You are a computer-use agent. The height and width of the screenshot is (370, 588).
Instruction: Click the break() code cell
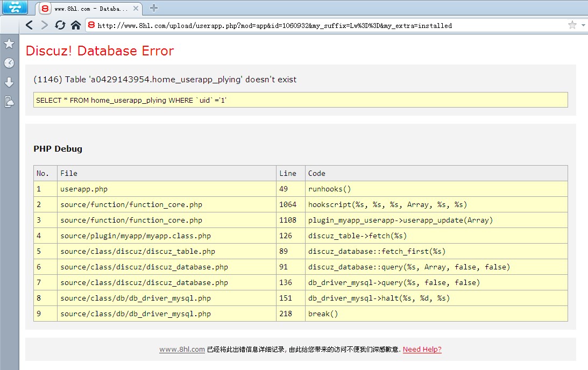436,314
